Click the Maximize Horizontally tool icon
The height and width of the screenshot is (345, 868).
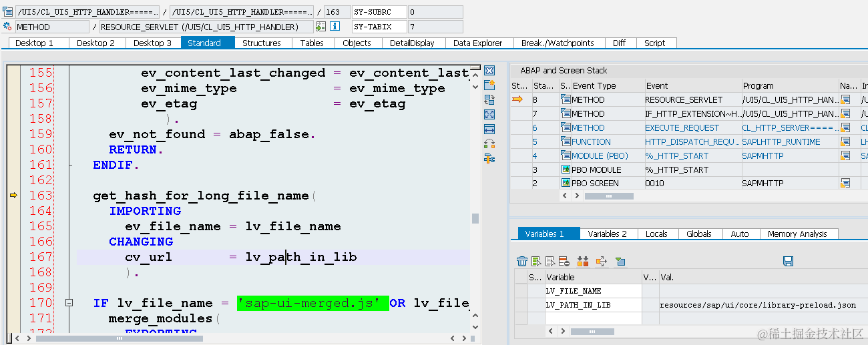(x=489, y=129)
